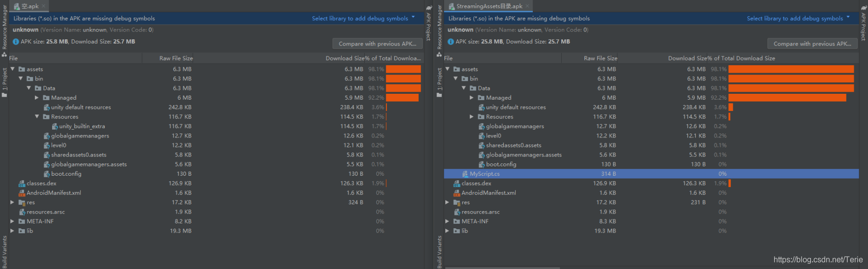Sort by Download Size header in right pane

pyautogui.click(x=662, y=58)
